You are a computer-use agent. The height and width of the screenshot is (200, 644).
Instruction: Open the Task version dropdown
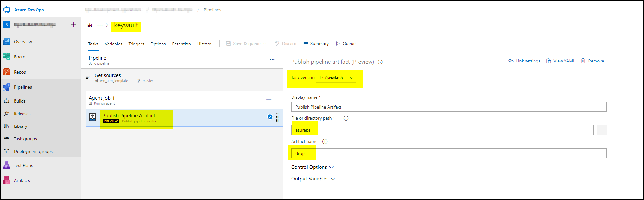click(336, 78)
